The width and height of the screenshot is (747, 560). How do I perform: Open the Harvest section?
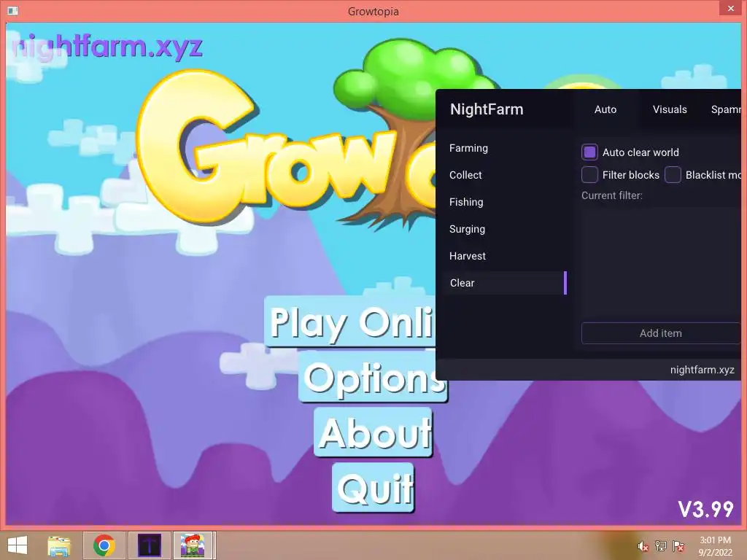tap(506, 256)
